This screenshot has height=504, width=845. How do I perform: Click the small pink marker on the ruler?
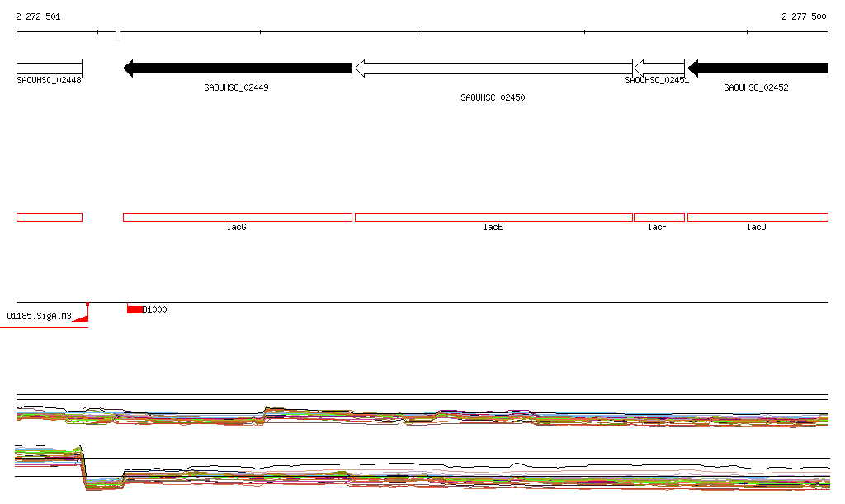(x=118, y=36)
